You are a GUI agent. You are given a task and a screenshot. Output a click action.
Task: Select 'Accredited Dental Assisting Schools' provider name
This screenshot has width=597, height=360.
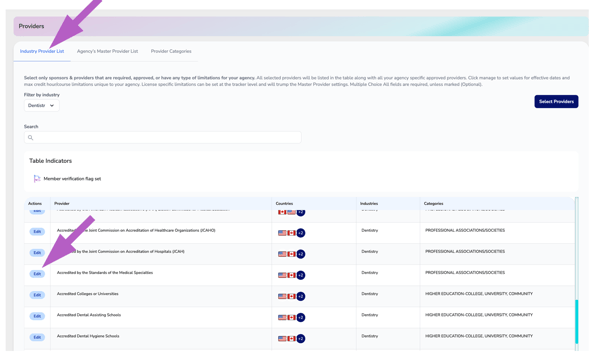coord(89,315)
